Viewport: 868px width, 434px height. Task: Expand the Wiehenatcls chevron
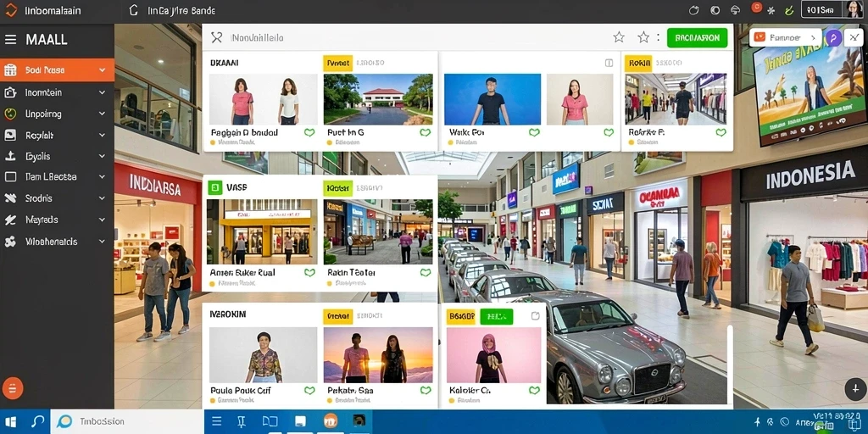pos(102,242)
